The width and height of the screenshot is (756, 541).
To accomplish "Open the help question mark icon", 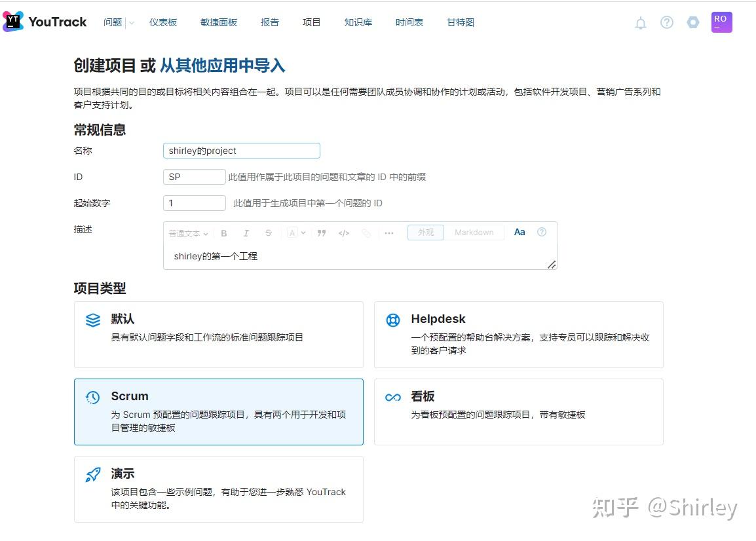I will pyautogui.click(x=667, y=22).
